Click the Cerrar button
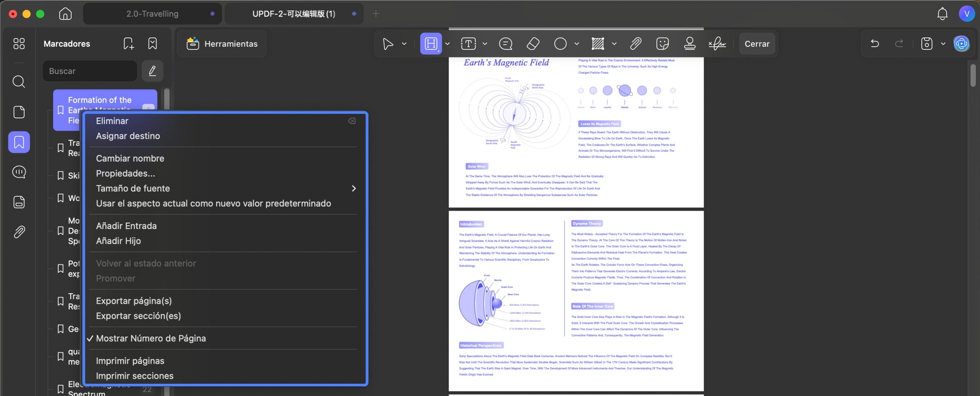 pos(757,44)
